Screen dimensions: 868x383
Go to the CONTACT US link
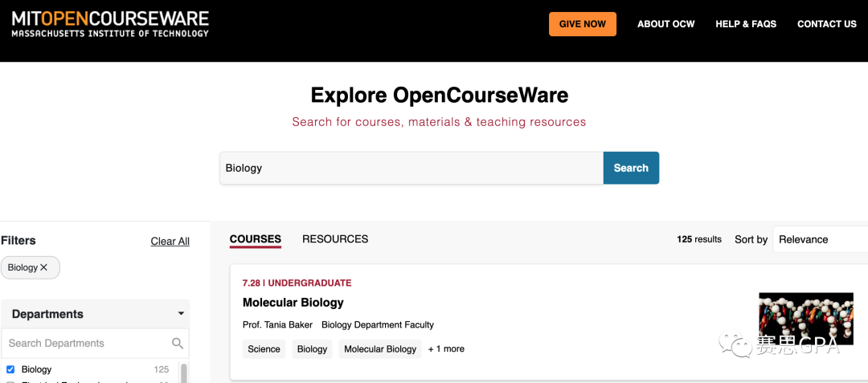click(826, 24)
